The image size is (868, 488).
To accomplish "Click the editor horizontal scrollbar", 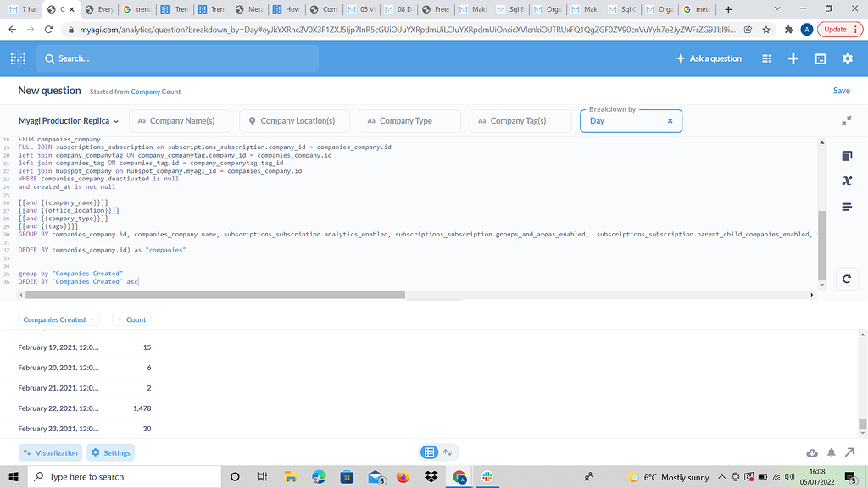I will pos(215,295).
